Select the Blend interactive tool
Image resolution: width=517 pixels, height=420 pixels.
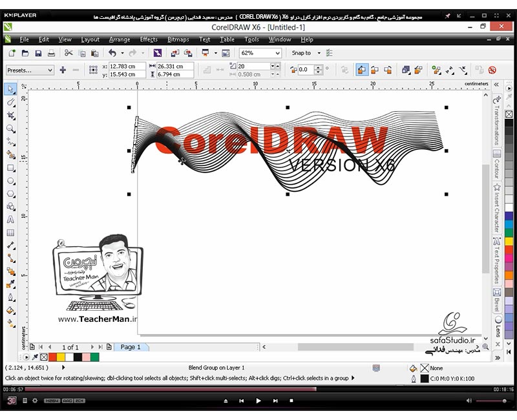[10, 271]
